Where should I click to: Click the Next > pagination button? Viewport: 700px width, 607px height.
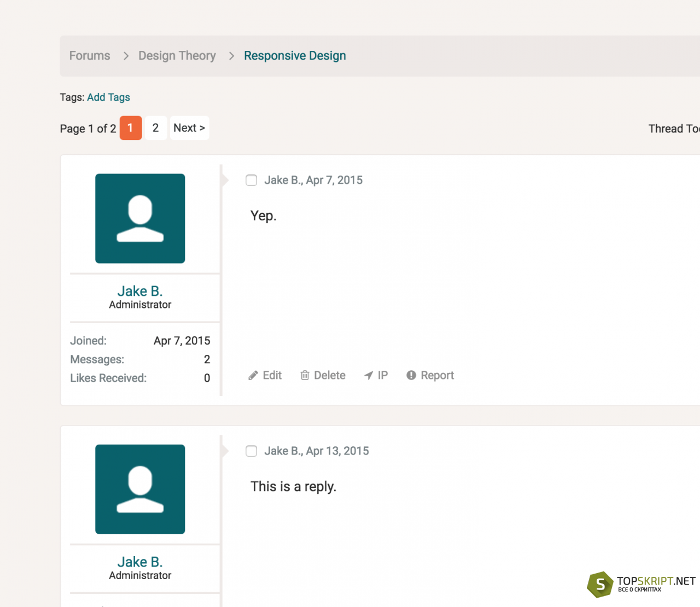(189, 128)
